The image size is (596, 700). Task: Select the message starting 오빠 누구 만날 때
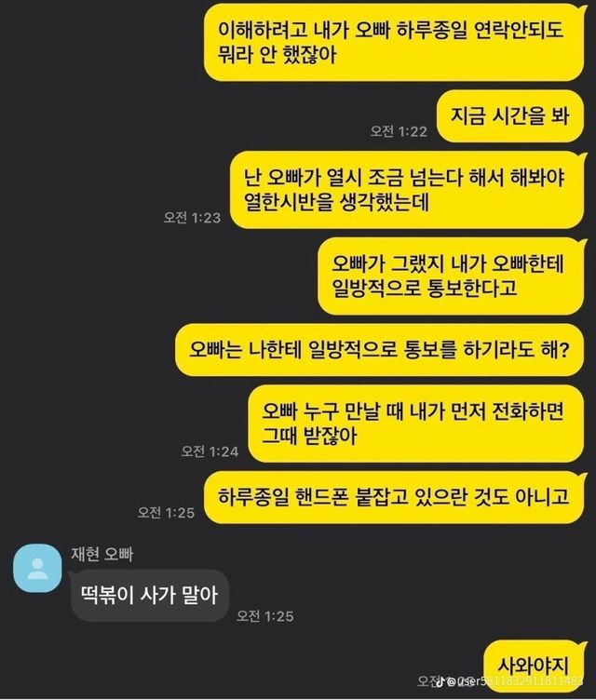[415, 424]
